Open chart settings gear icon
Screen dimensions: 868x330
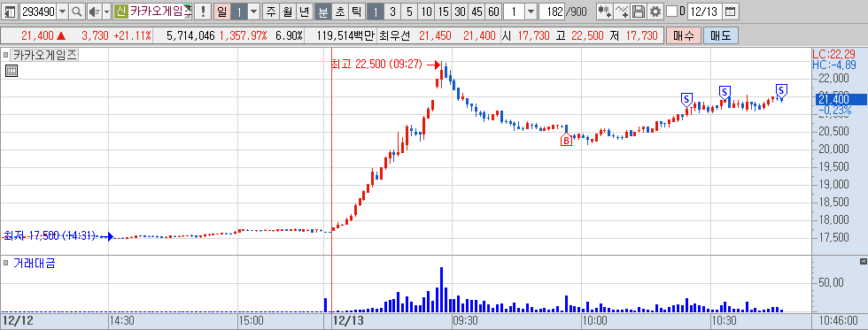click(655, 11)
